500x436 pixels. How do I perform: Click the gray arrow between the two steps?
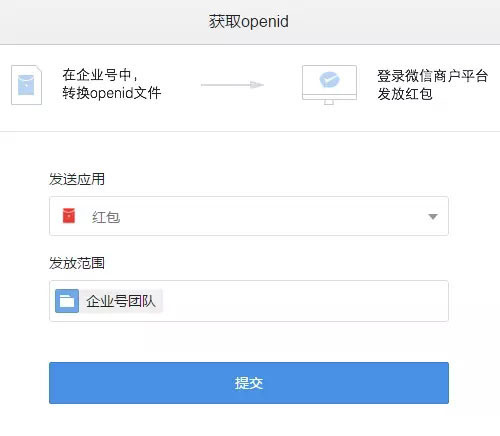[232, 85]
